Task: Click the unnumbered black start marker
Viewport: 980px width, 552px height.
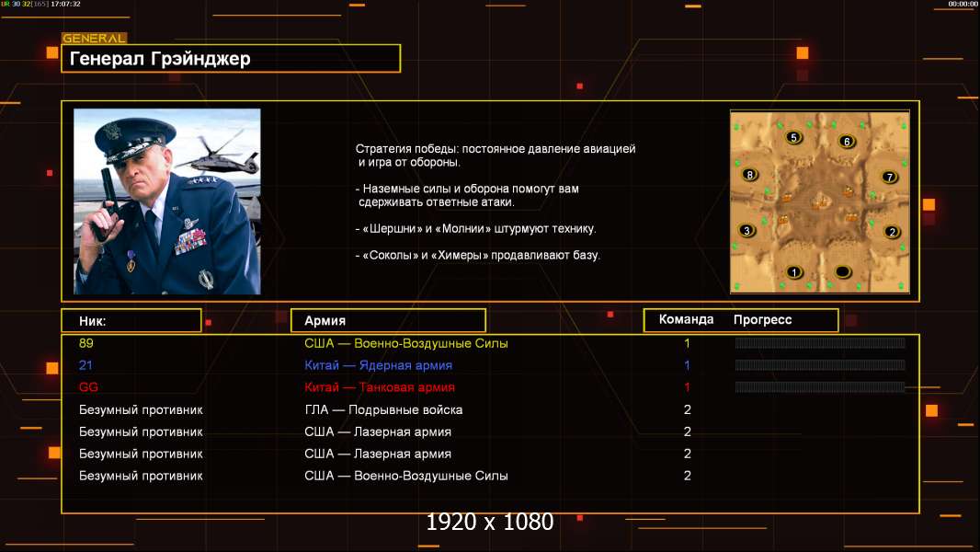Action: coord(842,272)
